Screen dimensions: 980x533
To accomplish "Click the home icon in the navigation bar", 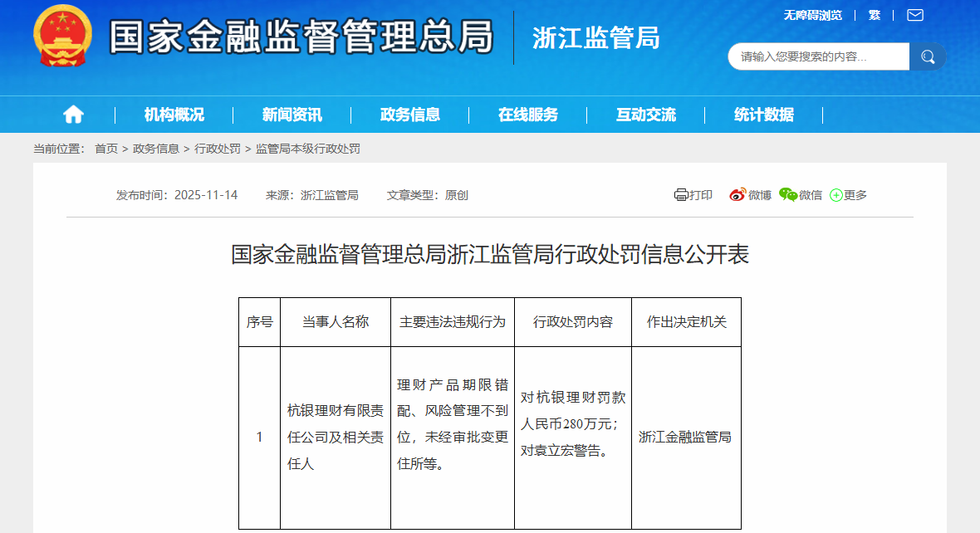I will pos(73,114).
